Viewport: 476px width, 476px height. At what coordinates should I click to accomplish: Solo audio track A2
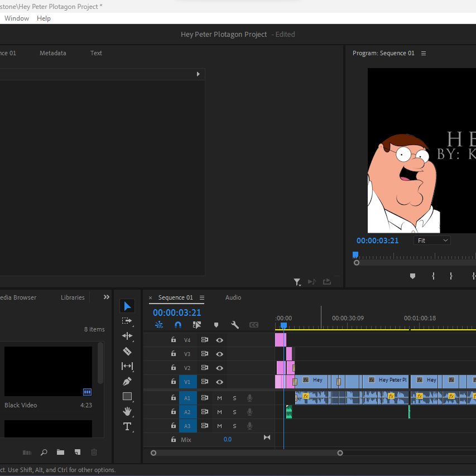[x=234, y=412]
